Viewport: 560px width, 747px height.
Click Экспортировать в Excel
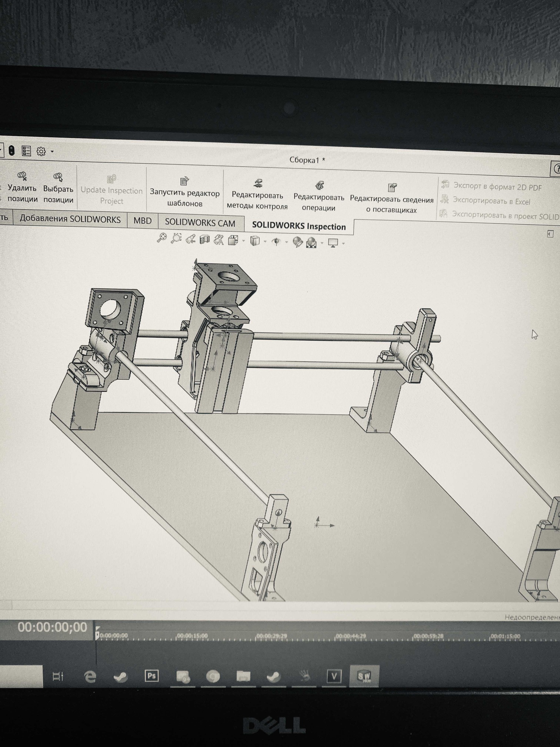(x=485, y=201)
